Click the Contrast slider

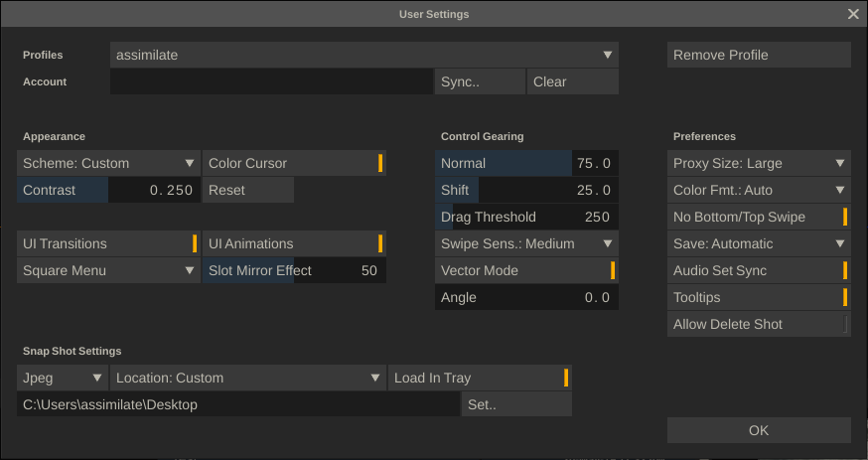tap(108, 190)
